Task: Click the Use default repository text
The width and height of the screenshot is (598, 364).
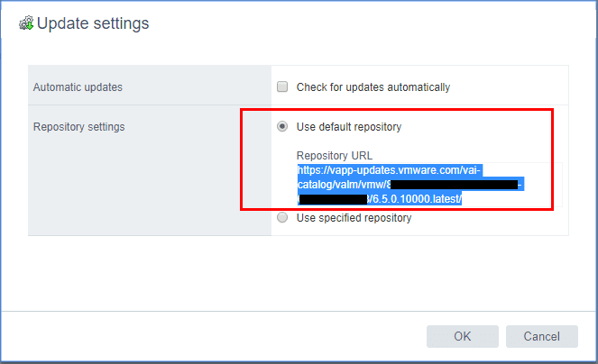Action: 349,127
